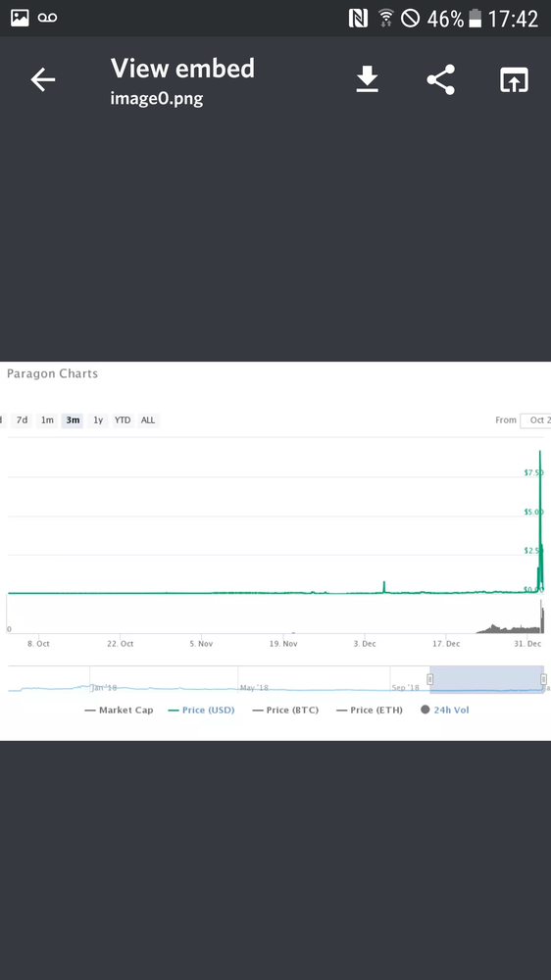Tap the do-not-disturb status icon

click(410, 18)
